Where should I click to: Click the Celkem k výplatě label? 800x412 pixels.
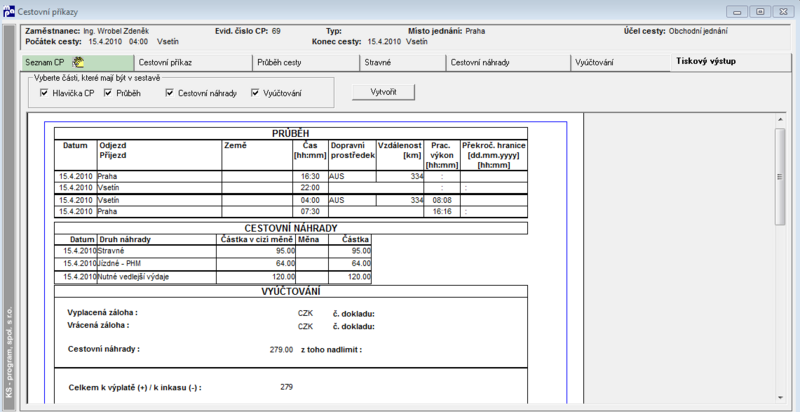(135, 388)
